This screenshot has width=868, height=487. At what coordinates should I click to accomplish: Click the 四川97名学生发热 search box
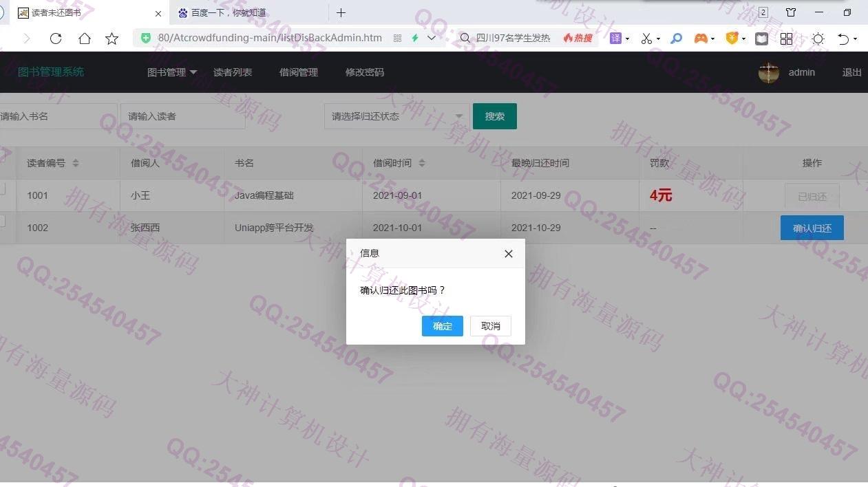513,38
